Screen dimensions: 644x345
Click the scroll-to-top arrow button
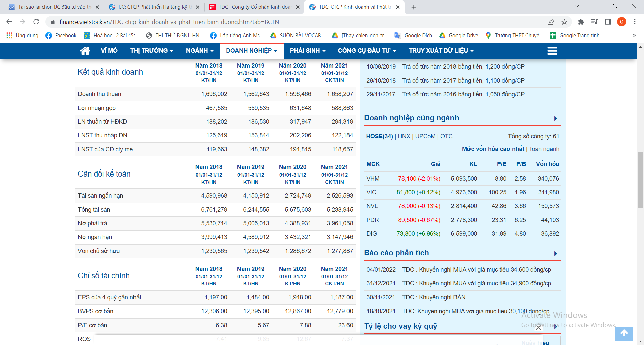pos(624,334)
